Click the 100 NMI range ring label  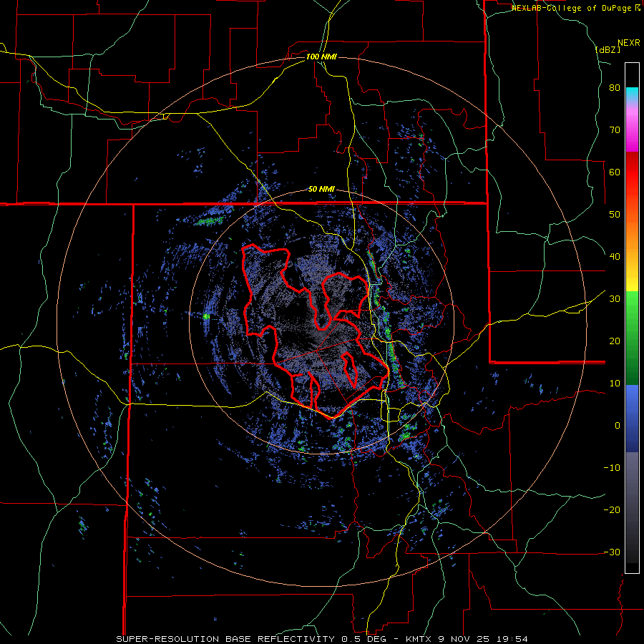[x=321, y=57]
